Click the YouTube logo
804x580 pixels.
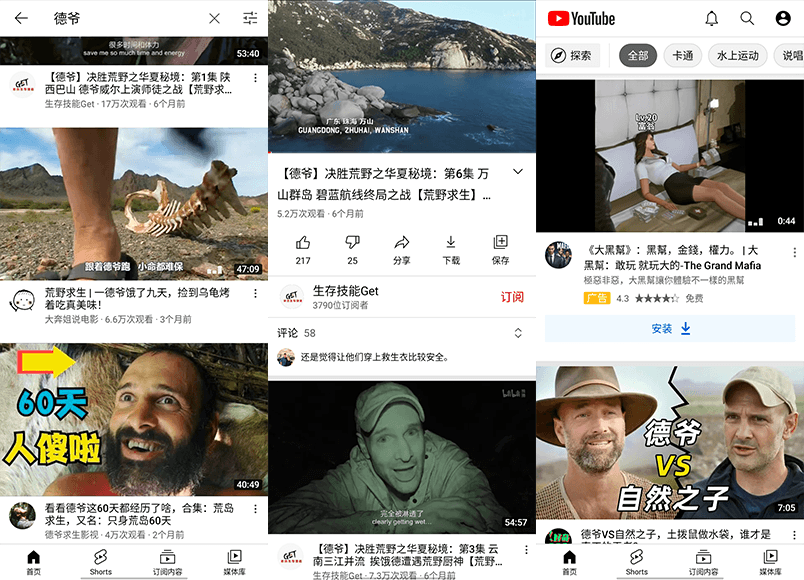[x=581, y=19]
